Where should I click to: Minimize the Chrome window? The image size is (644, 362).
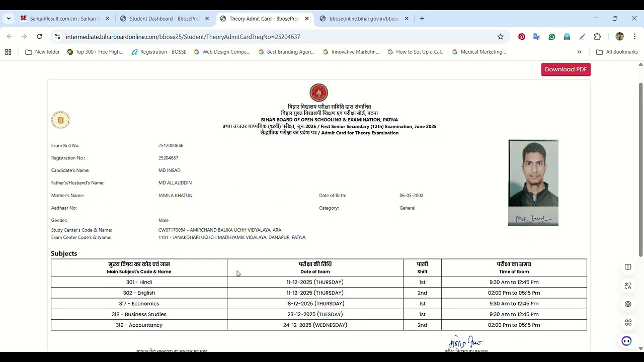click(x=596, y=19)
